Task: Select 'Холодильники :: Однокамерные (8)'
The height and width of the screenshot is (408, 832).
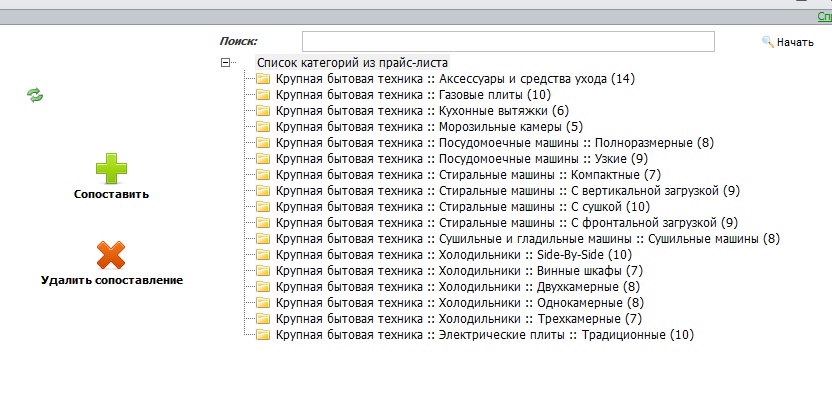Action: tap(460, 303)
